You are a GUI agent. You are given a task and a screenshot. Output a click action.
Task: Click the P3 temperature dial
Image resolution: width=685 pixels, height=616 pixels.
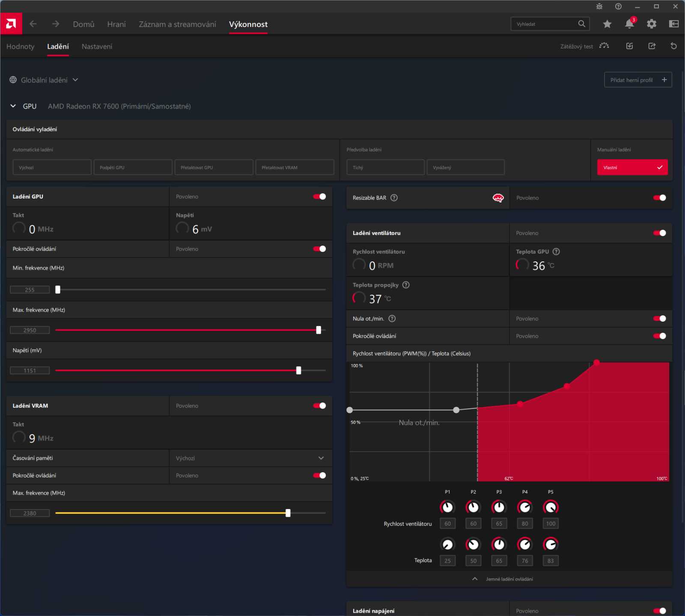(499, 545)
